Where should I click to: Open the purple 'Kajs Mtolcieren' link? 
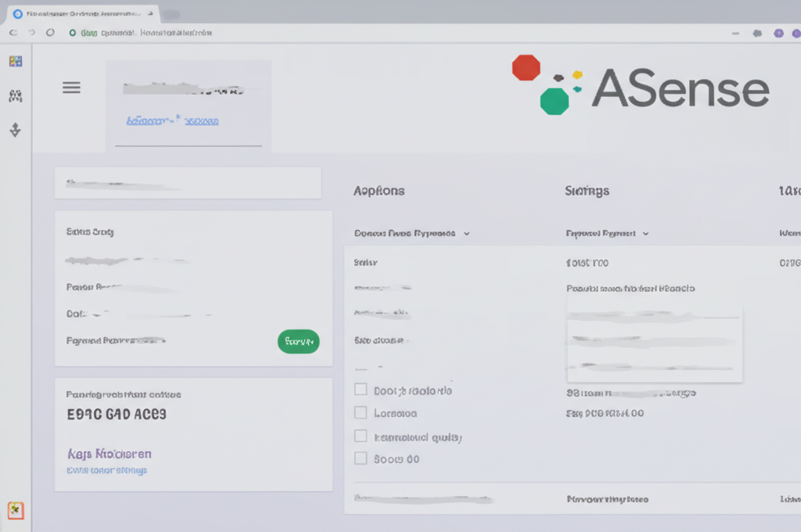tap(110, 454)
